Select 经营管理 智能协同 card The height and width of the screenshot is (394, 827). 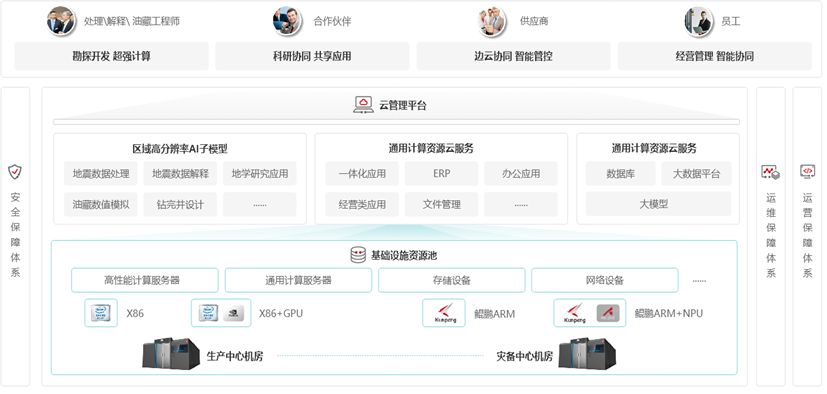tap(715, 56)
